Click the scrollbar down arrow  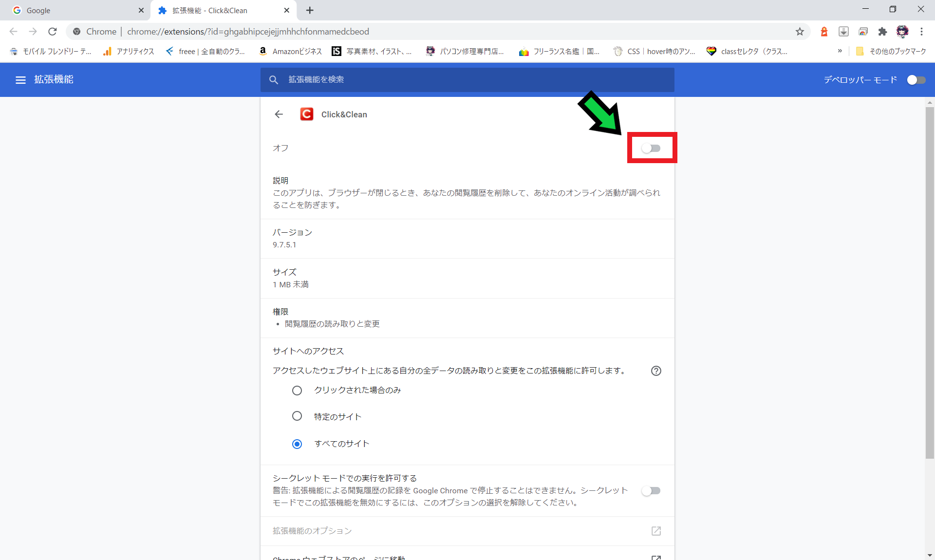point(930,555)
